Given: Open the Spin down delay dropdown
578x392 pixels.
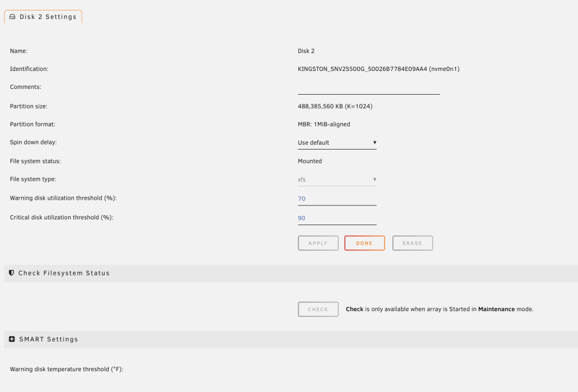Looking at the screenshot, I should pos(337,143).
